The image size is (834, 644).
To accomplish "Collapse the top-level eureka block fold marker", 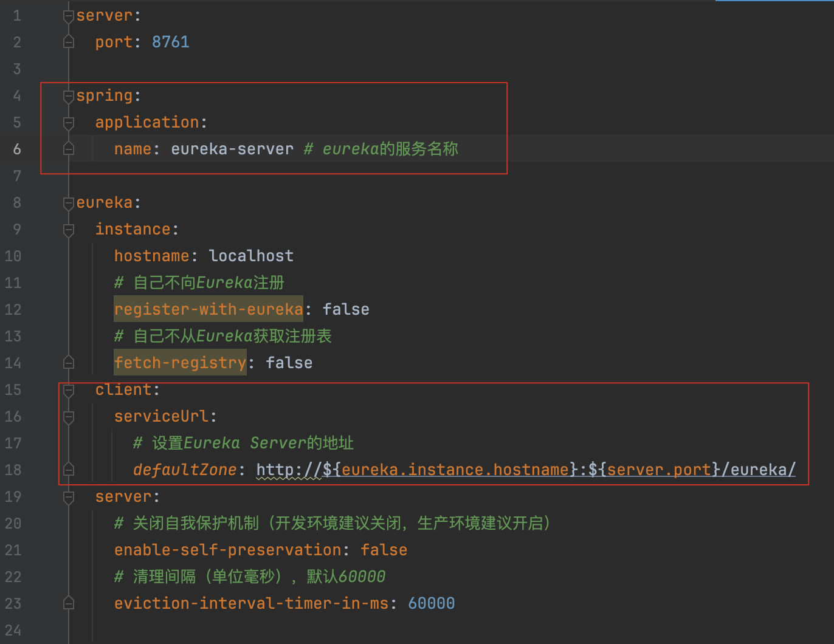I will tap(69, 204).
